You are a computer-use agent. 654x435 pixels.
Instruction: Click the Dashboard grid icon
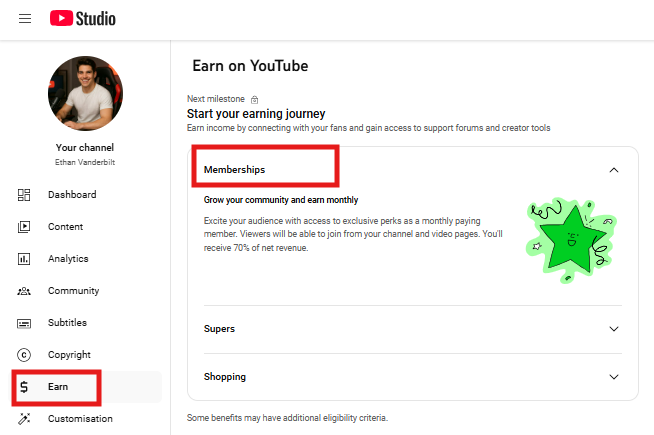pos(24,195)
